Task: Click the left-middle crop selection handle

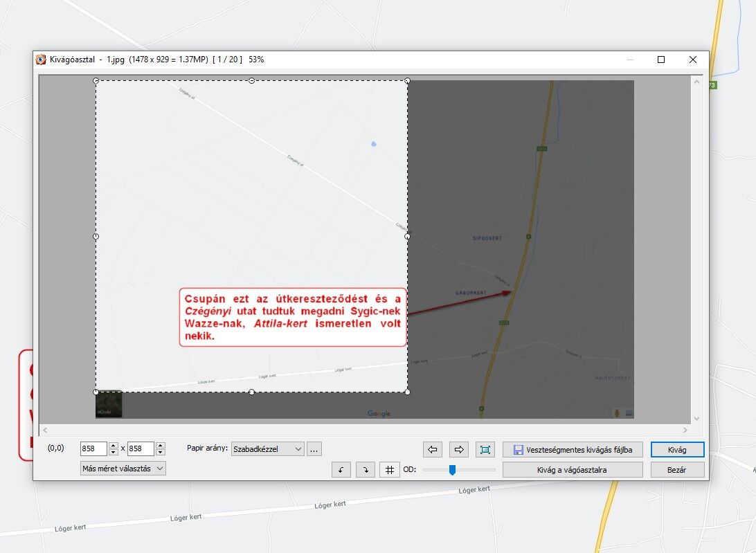Action: click(x=96, y=236)
